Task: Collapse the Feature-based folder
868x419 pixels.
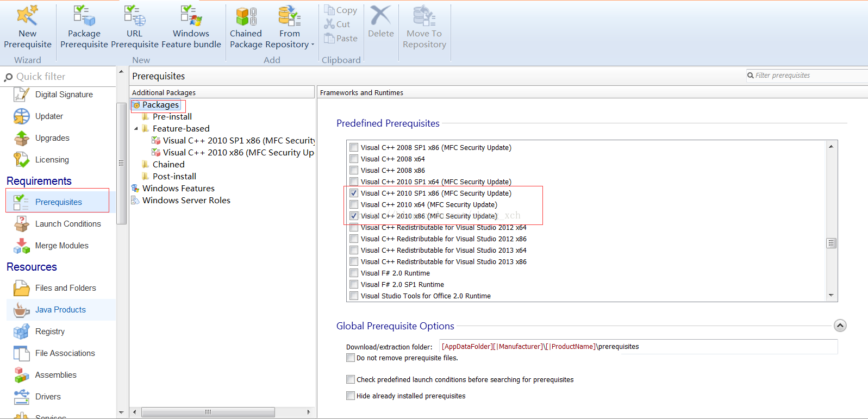Action: [136, 129]
